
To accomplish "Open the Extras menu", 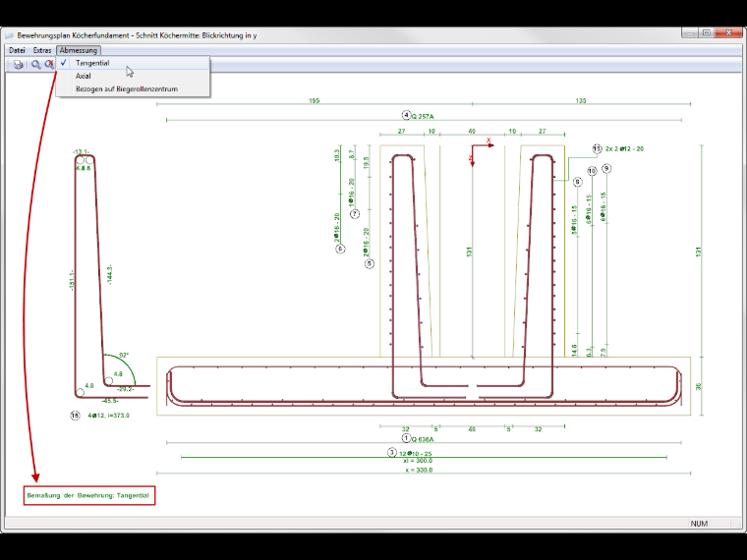I will point(42,50).
